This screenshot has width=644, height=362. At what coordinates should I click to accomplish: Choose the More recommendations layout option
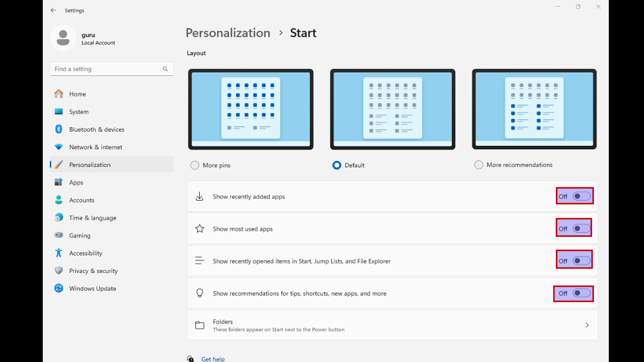(x=478, y=165)
